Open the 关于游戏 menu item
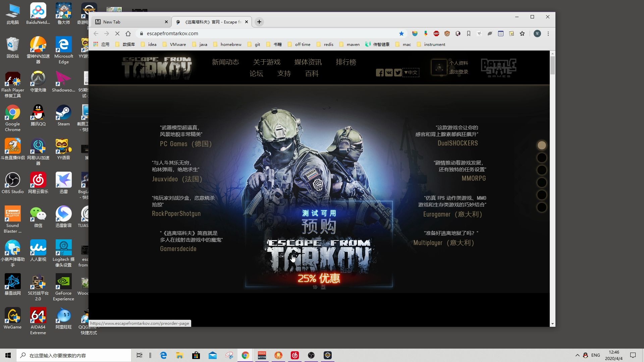The width and height of the screenshot is (644, 362). (267, 62)
